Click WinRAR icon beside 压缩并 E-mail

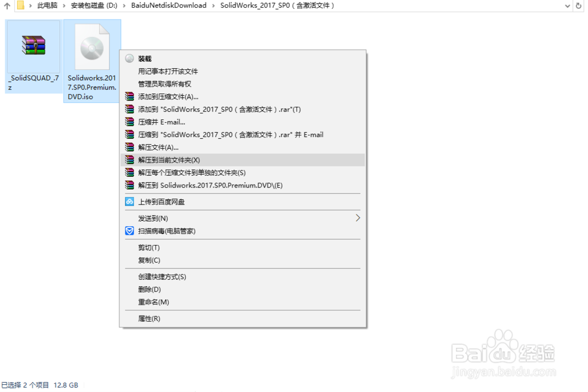coord(129,122)
